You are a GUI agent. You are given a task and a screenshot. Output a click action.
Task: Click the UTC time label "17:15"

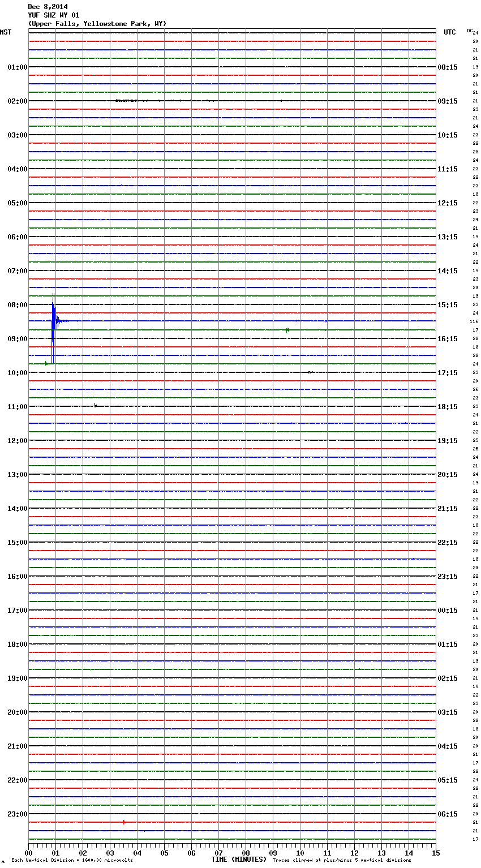click(x=448, y=373)
